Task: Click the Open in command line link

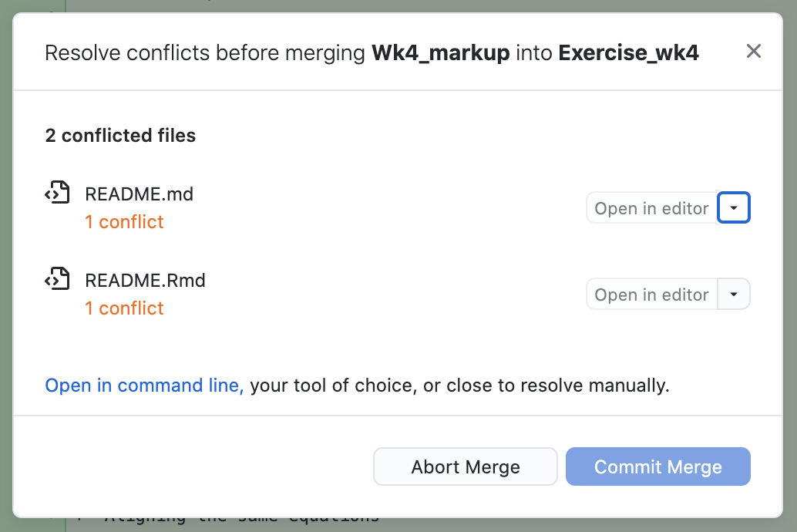Action: pos(144,386)
